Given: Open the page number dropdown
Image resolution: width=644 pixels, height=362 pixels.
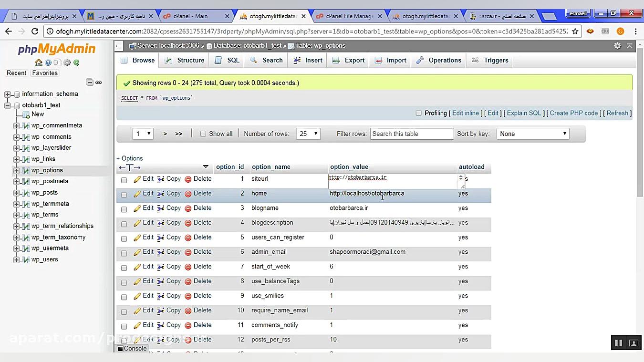Looking at the screenshot, I should coord(143,134).
